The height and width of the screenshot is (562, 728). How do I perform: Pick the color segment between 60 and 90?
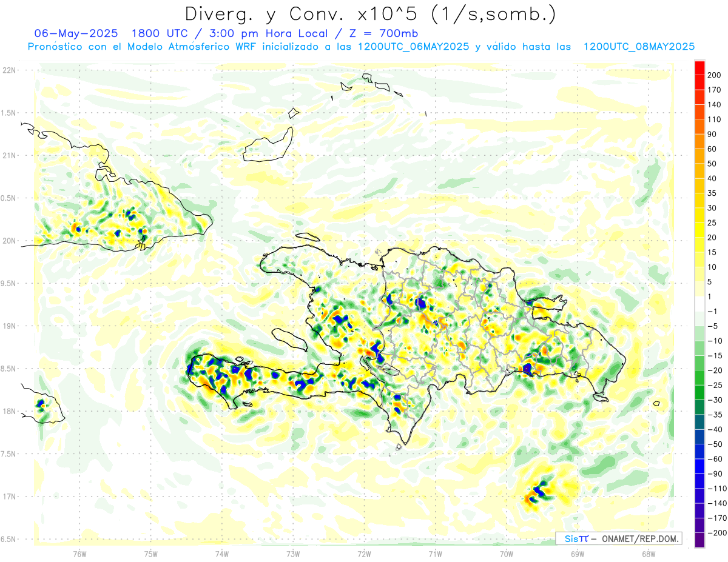(699, 141)
